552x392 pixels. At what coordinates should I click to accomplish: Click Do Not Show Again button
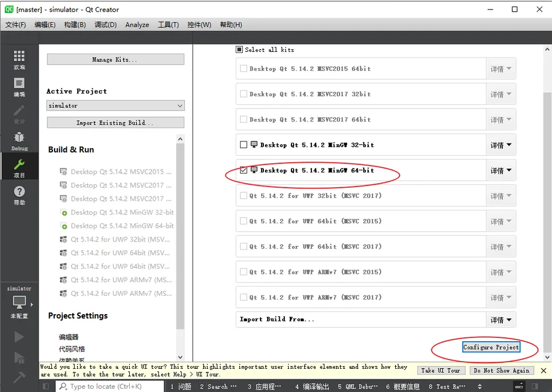pos(501,370)
